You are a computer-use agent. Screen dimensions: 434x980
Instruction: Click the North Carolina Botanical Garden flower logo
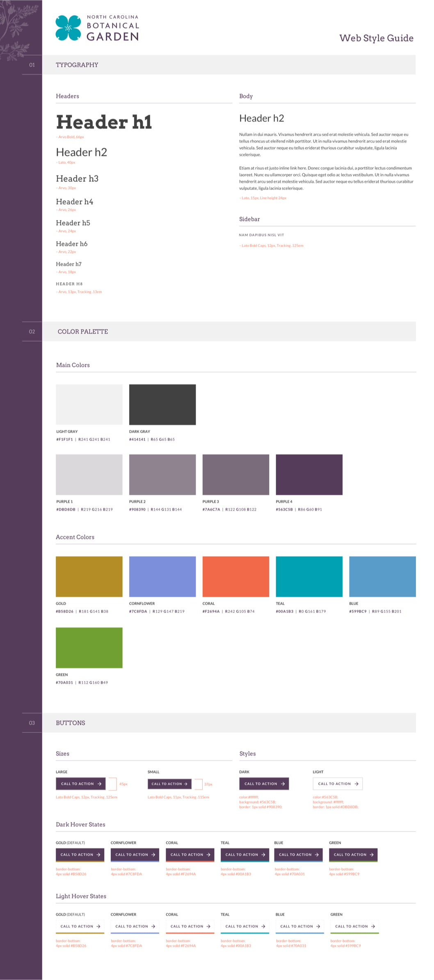pos(68,28)
